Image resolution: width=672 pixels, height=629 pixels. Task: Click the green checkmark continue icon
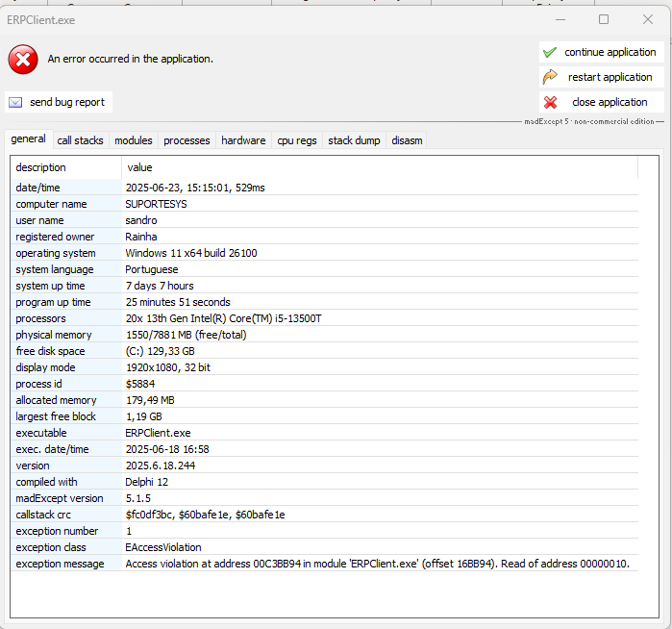550,53
